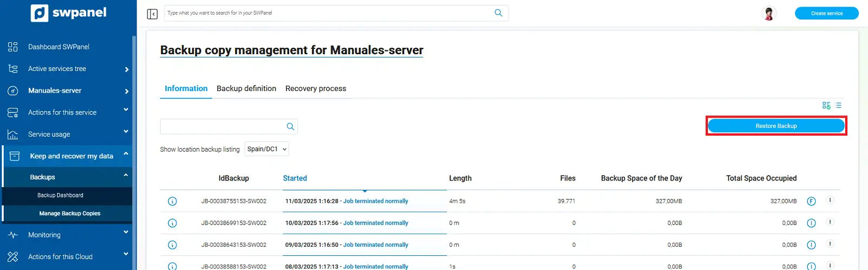Collapse the sidebar with the panel toggle icon

click(152, 14)
